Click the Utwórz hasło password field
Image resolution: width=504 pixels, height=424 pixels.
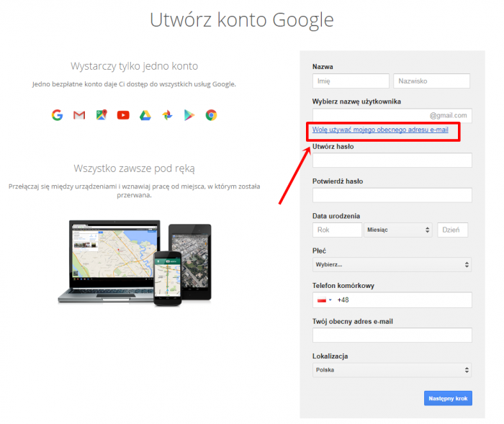(x=392, y=160)
